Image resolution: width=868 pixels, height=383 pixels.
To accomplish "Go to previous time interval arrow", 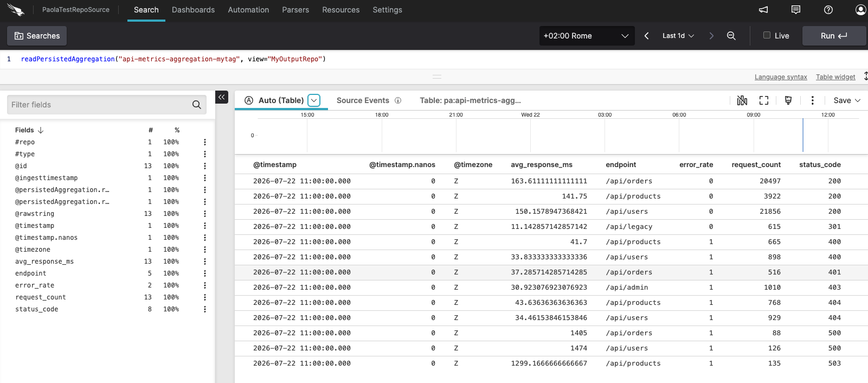I will 647,36.
